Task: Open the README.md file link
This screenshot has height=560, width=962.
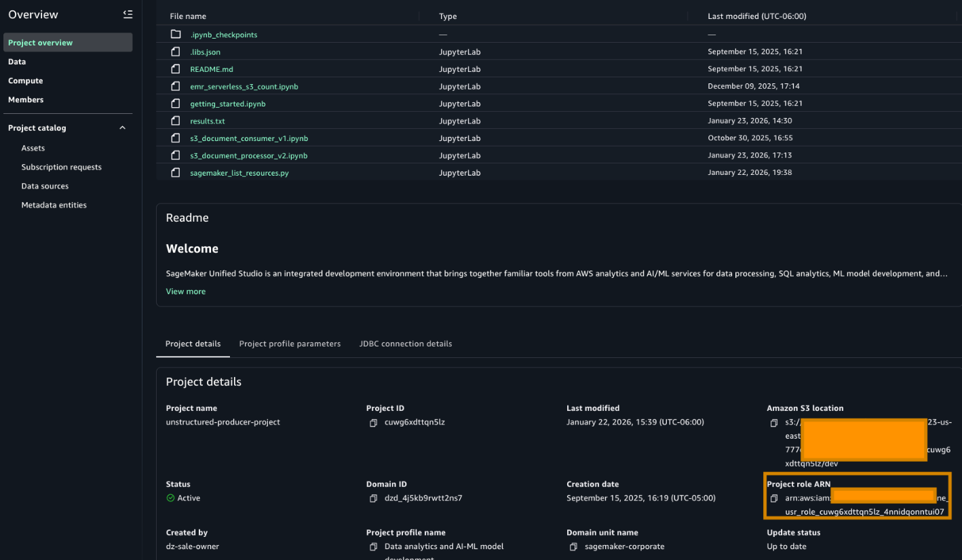Action: point(211,69)
